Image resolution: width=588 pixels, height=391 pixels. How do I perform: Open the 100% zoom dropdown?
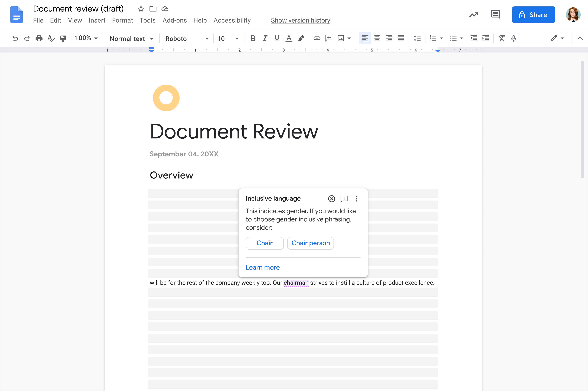click(86, 38)
